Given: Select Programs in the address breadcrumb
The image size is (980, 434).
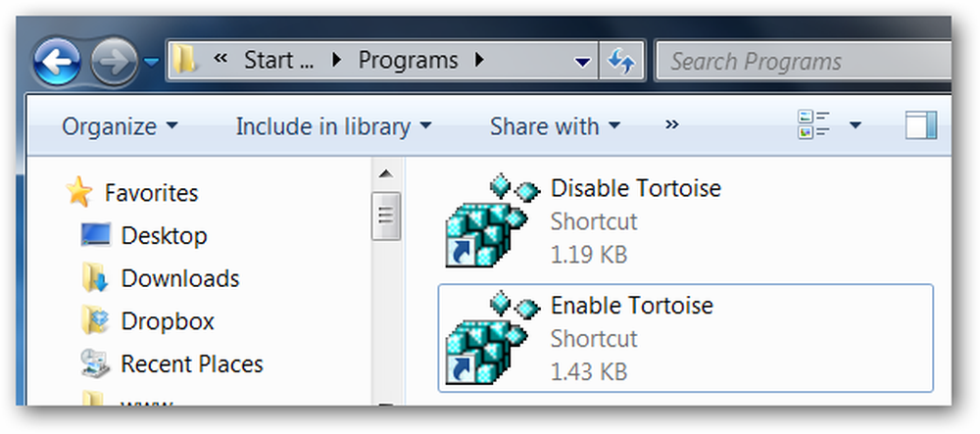Looking at the screenshot, I should [x=408, y=61].
